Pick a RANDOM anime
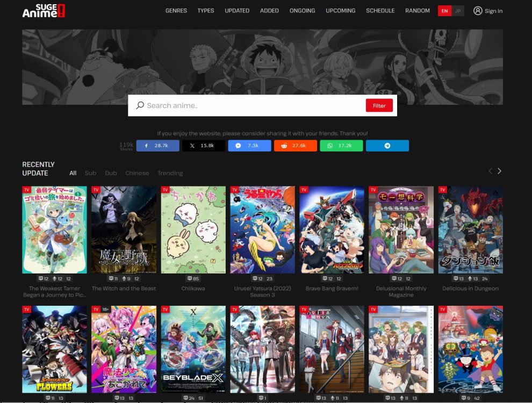The image size is (532, 403). [418, 11]
